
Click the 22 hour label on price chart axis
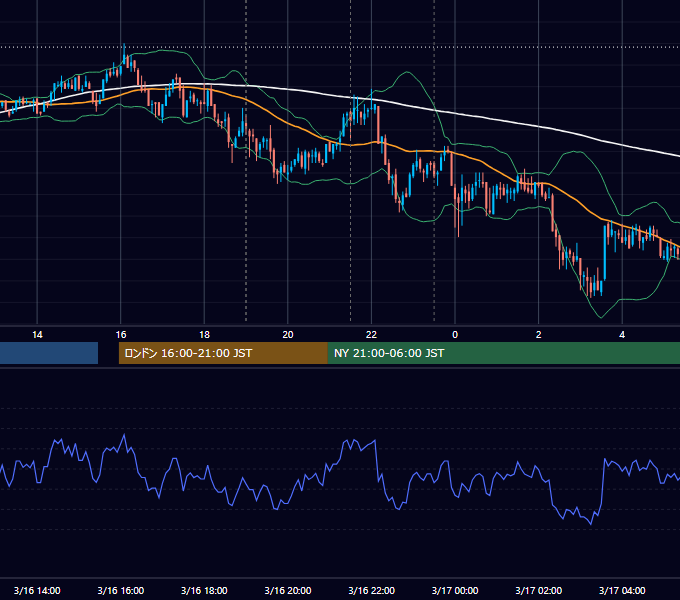point(371,335)
